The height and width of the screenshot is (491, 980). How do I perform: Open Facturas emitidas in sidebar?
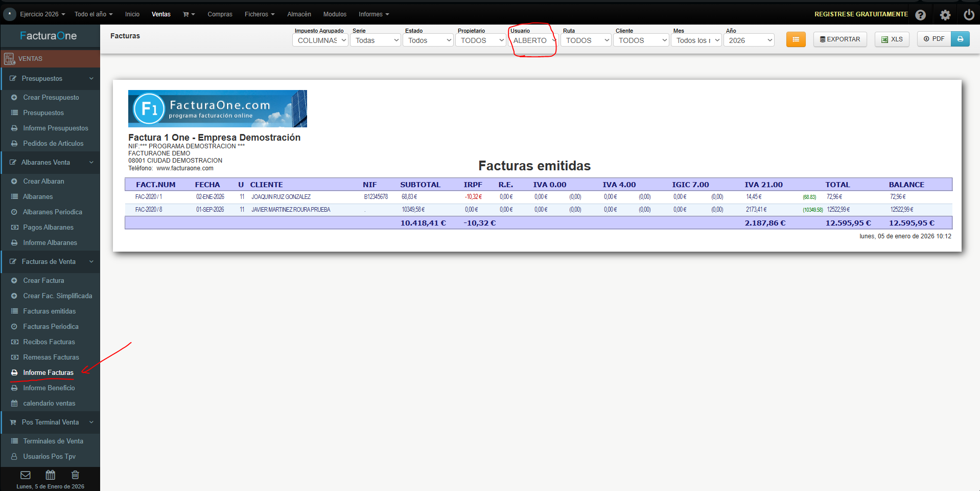[x=49, y=311]
